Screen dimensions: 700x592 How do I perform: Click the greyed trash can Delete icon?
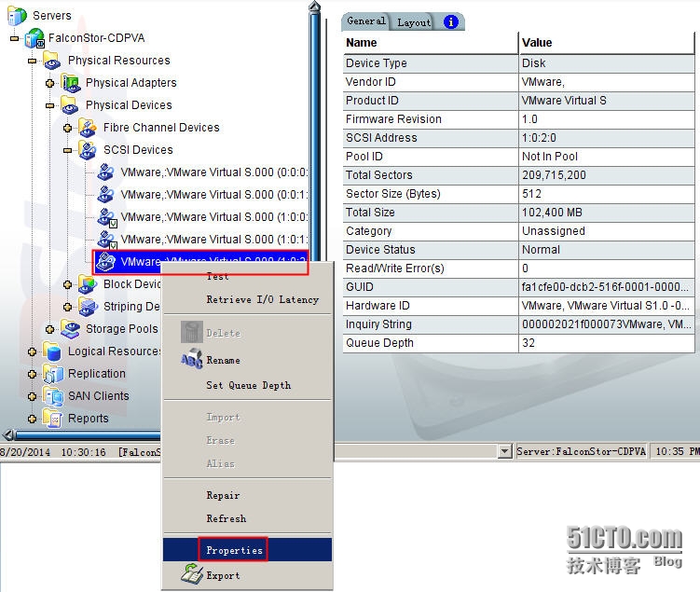point(192,332)
